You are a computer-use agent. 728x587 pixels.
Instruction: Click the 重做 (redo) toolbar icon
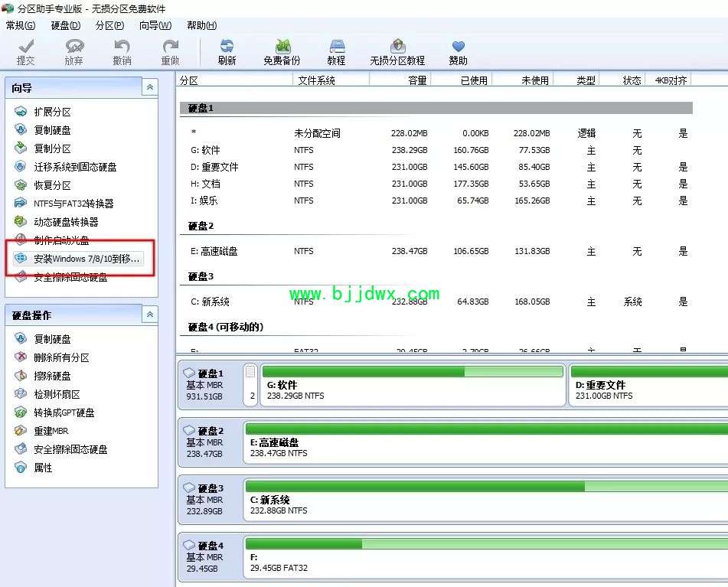171,52
